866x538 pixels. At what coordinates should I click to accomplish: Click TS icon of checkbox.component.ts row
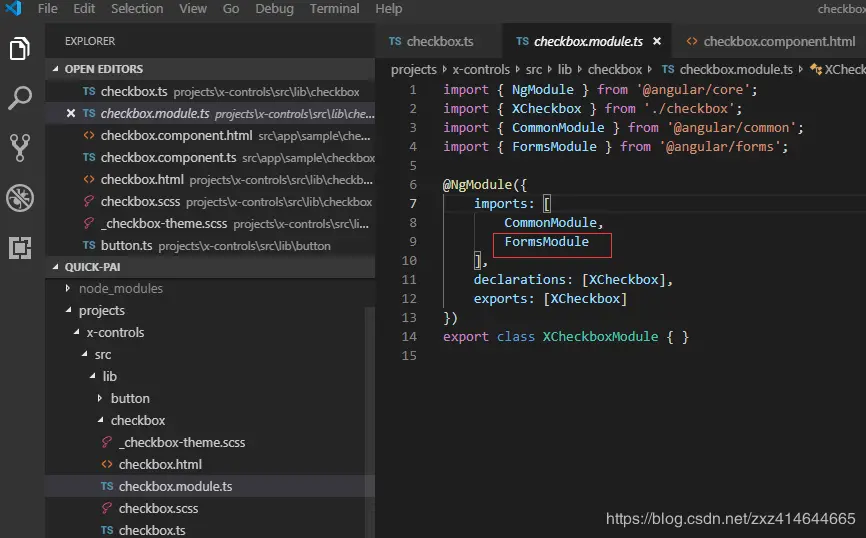pos(89,157)
